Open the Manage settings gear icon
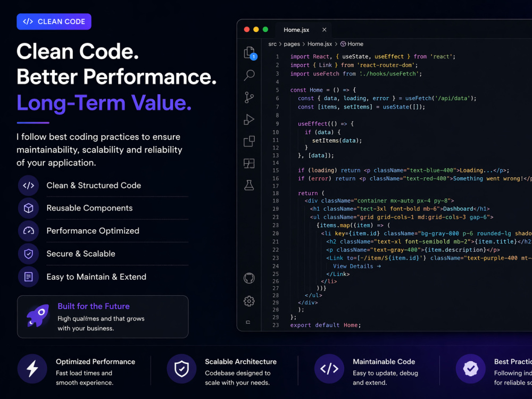This screenshot has width=532, height=399. 249,301
